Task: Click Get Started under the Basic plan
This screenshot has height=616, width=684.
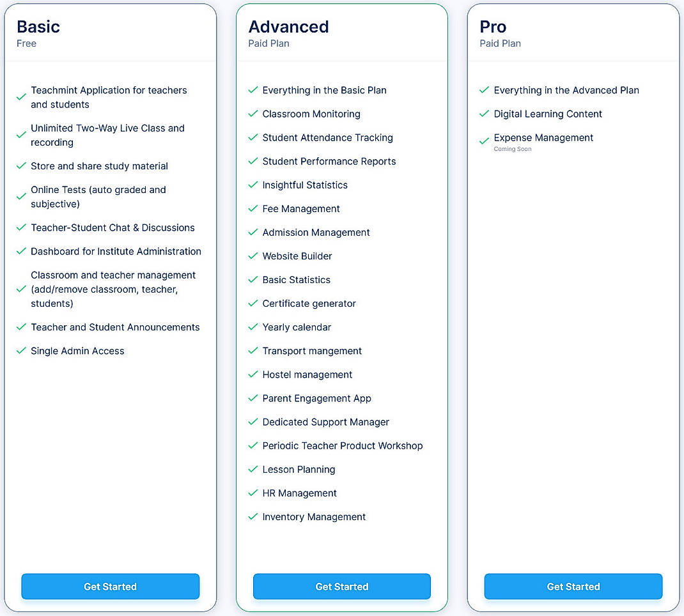Action: click(x=110, y=586)
